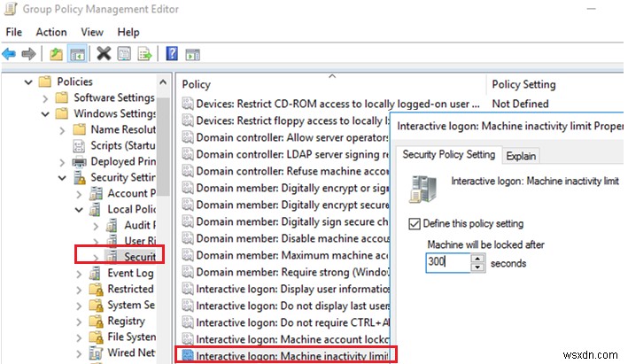
Task: Toggle the Show/Hide console tree icon
Action: [77, 53]
